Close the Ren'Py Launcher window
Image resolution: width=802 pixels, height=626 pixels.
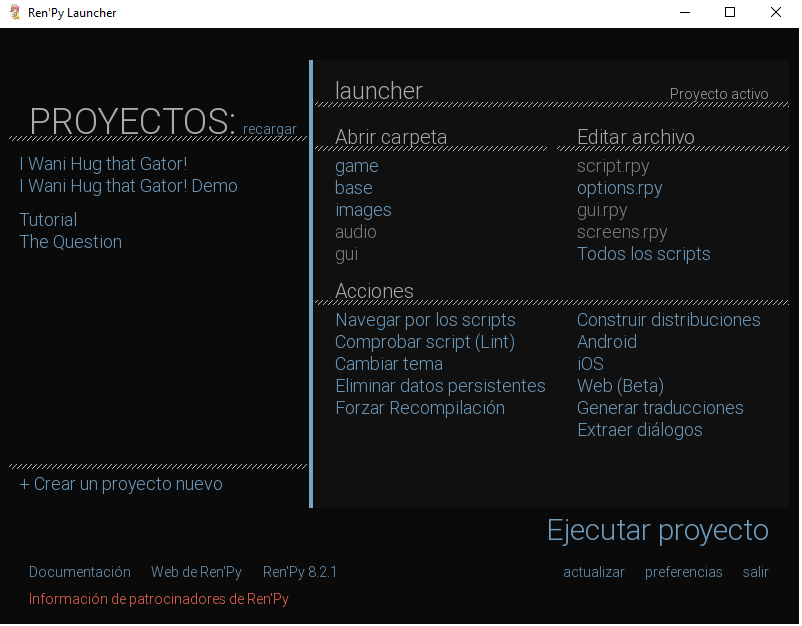tap(775, 12)
